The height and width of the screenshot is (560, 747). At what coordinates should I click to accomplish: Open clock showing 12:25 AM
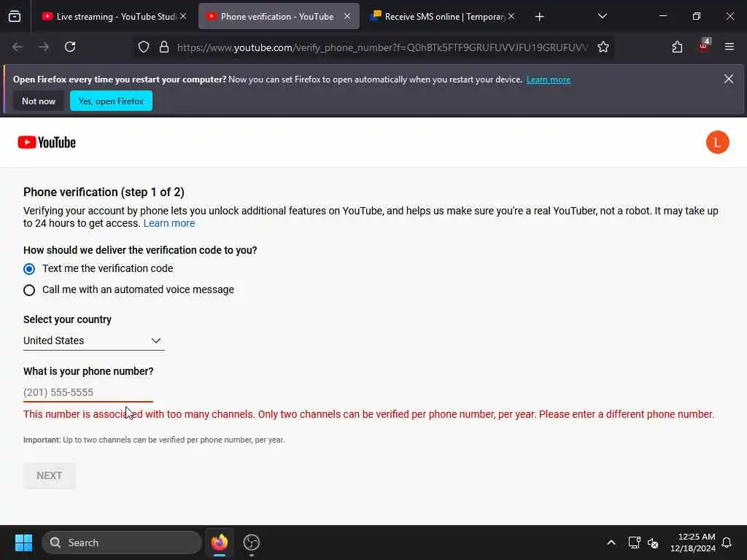tap(693, 542)
